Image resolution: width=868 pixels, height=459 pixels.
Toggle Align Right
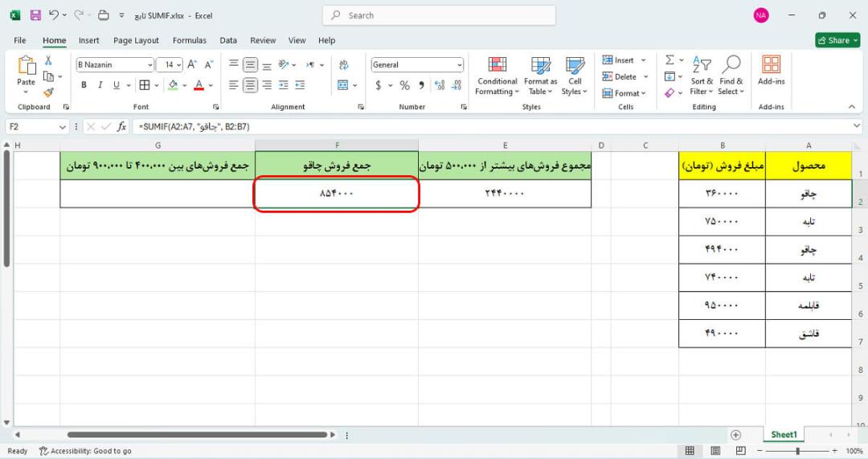pyautogui.click(x=267, y=84)
